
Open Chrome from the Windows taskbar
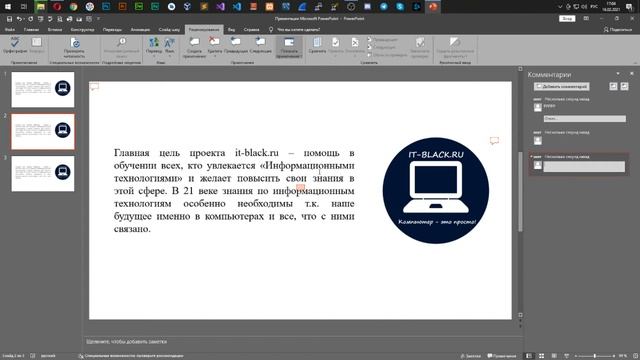pyautogui.click(x=73, y=7)
